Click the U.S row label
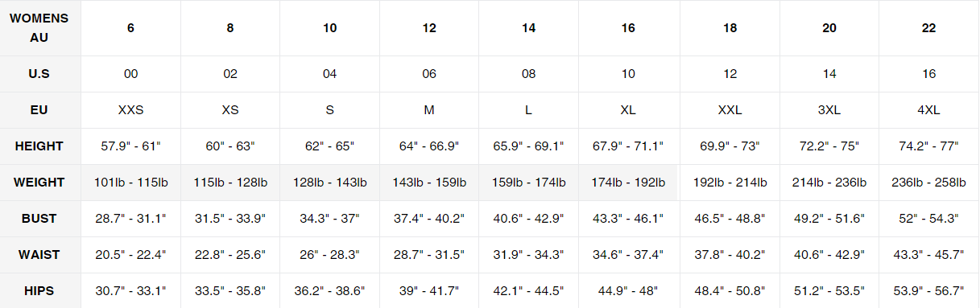This screenshot has width=980, height=308. coord(39,73)
